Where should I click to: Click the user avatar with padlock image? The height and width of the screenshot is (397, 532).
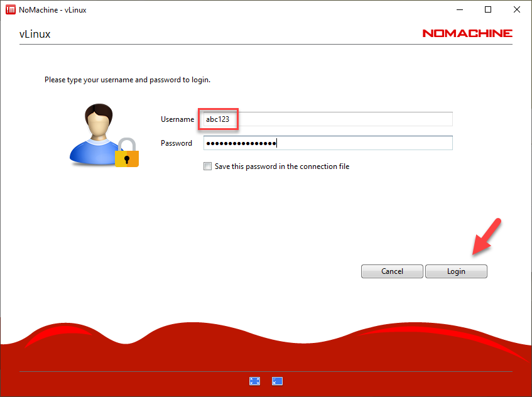[104, 136]
